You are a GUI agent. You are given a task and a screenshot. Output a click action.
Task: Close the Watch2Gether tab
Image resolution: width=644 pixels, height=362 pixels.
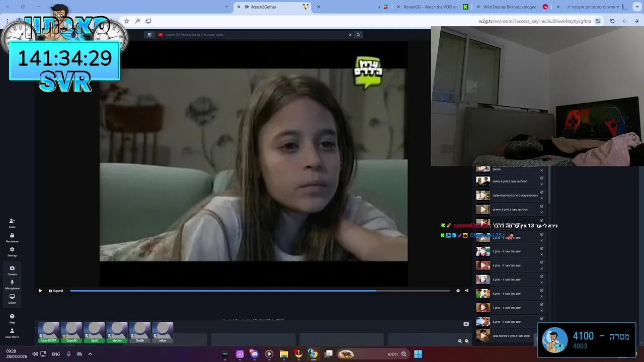click(239, 7)
